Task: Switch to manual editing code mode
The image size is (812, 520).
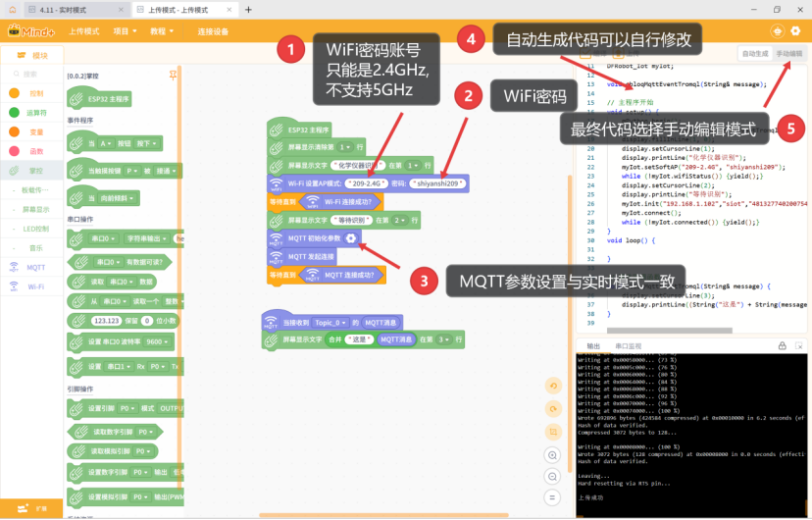Action: 788,54
